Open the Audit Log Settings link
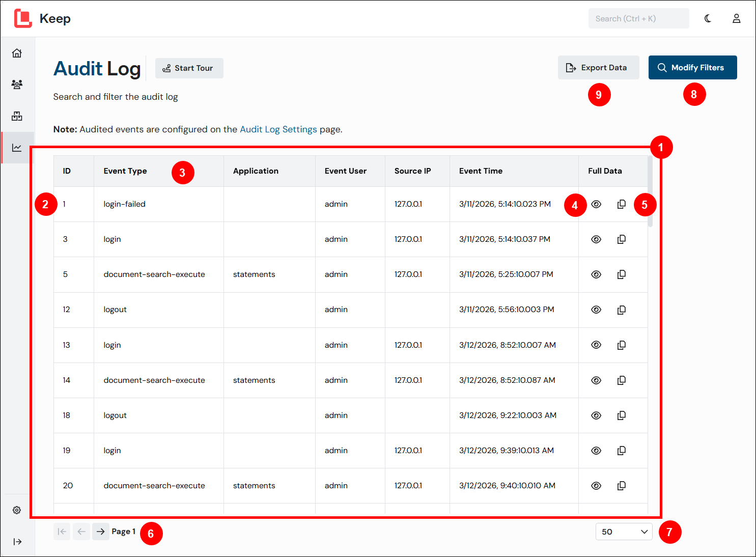Screen dimensions: 756x557 (278, 129)
